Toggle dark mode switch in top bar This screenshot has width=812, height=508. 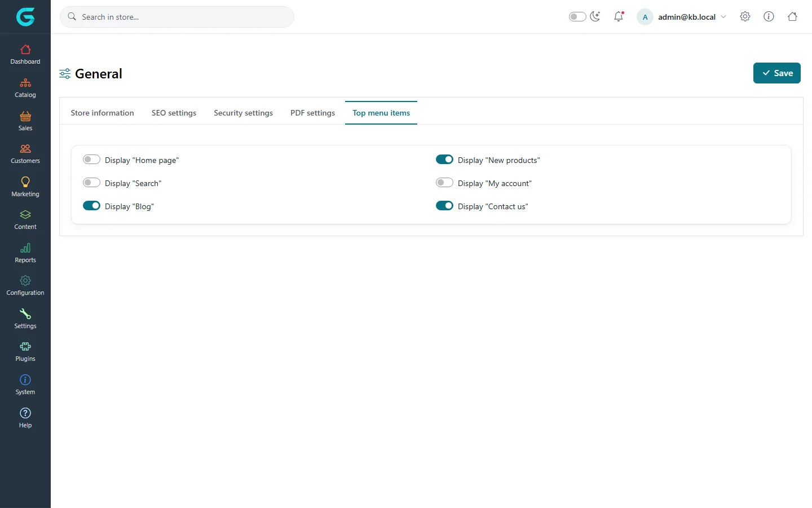click(577, 17)
